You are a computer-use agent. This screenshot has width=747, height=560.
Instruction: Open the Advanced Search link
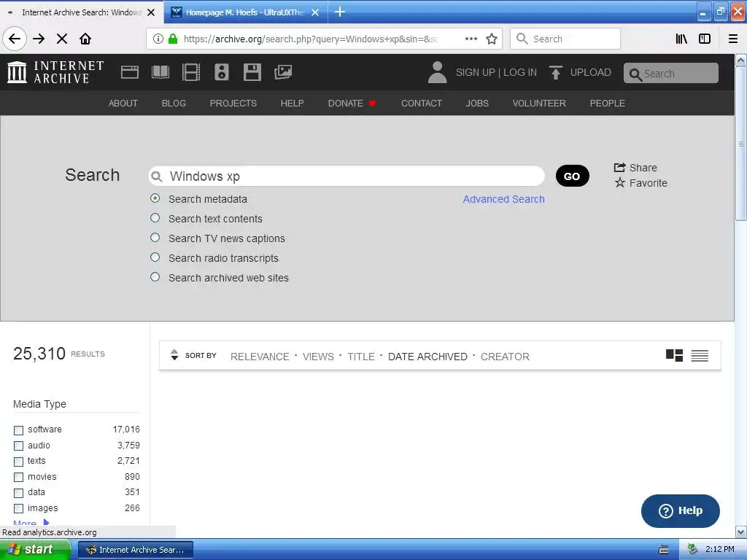click(x=503, y=199)
